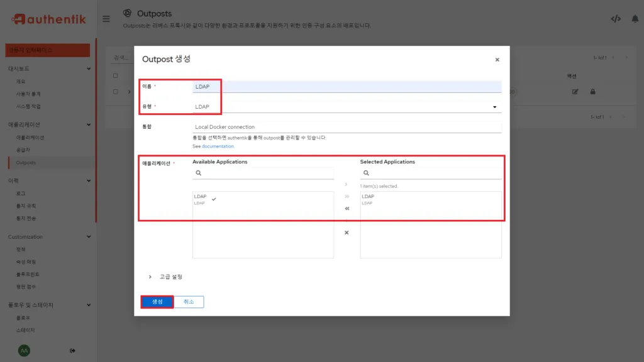Click the authentik logo
Screen dimensions: 644x362
[x=48, y=19]
